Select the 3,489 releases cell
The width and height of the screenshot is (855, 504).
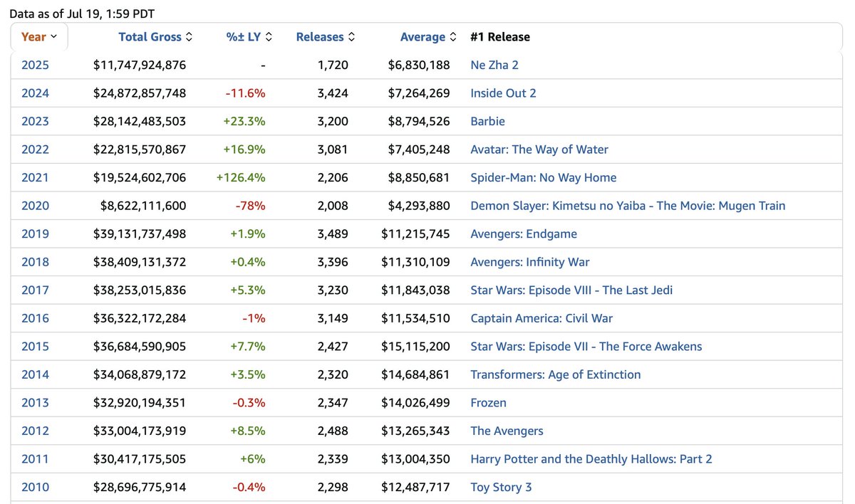pyautogui.click(x=333, y=234)
